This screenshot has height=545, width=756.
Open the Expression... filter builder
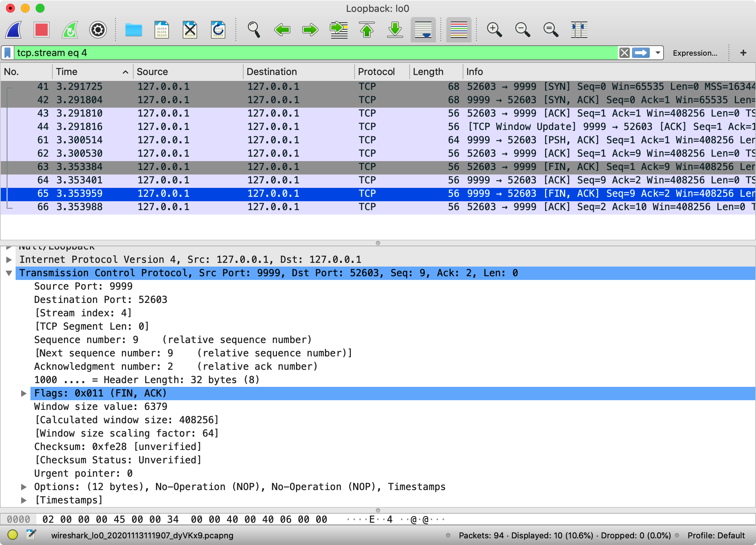point(695,53)
